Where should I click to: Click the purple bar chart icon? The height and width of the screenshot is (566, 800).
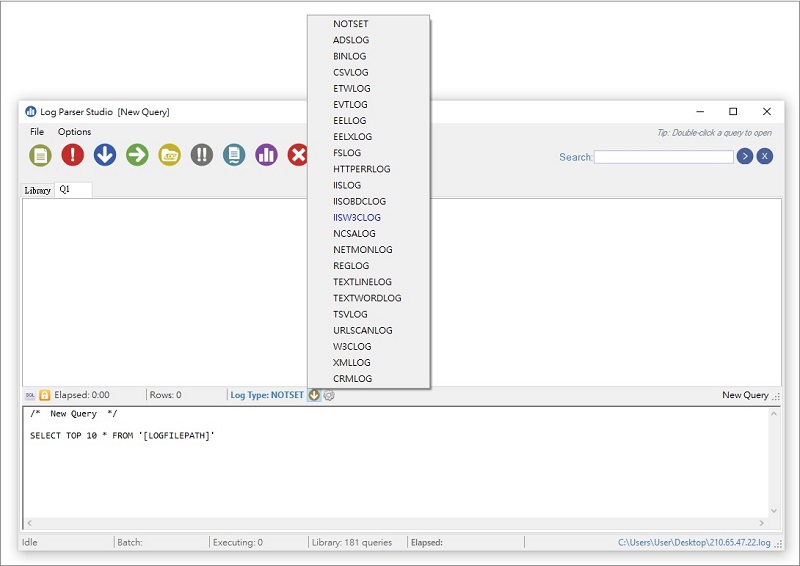coord(266,155)
